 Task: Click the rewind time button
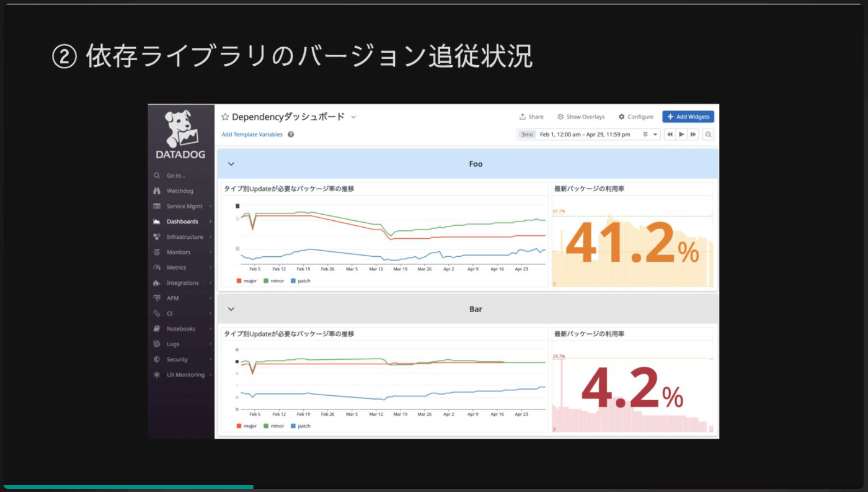670,135
